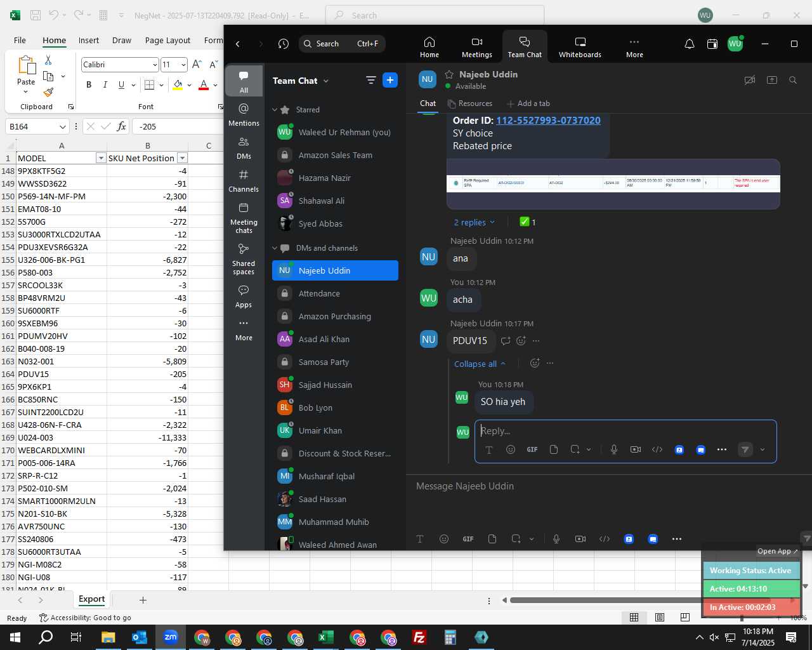Open Order ID 112-5527993-0737020 link
Image resolution: width=812 pixels, height=650 pixels.
548,121
